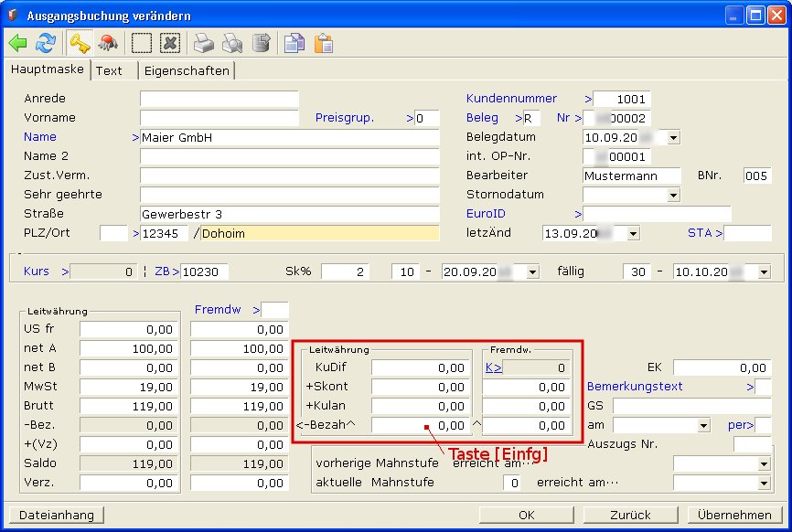Open print preview with magnifier icon

(x=232, y=43)
